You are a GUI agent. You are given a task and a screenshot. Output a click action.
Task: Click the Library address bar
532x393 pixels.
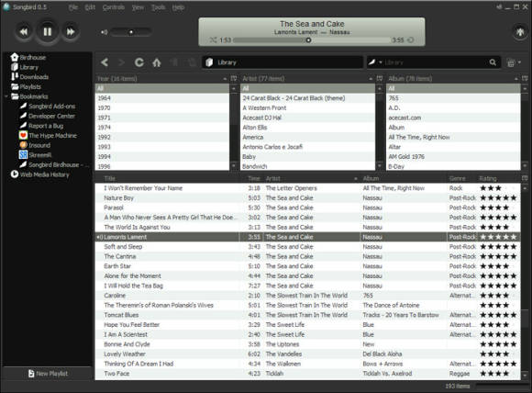[283, 62]
